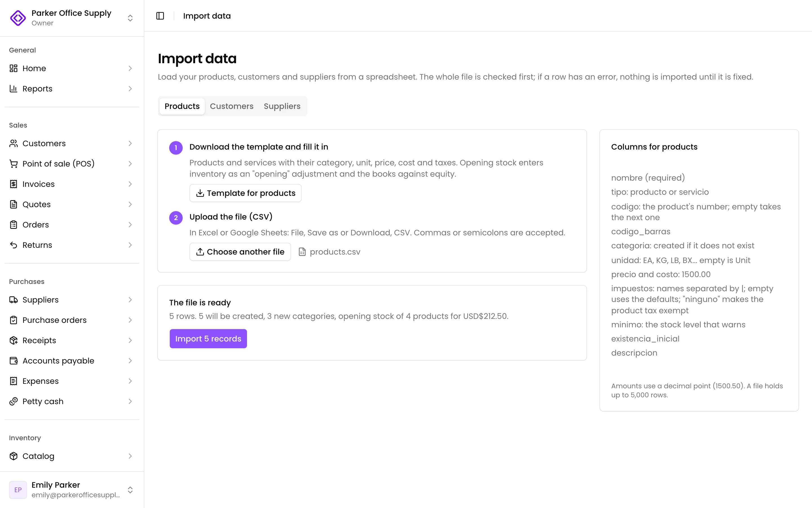Click the 'nombre (required)' column entry
This screenshot has height=508, width=812.
(648, 178)
